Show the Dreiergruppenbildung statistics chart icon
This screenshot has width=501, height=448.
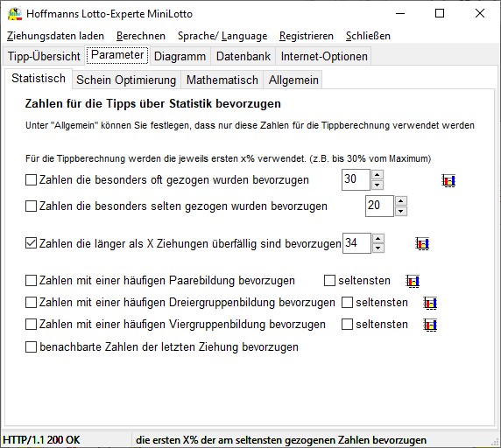(430, 303)
